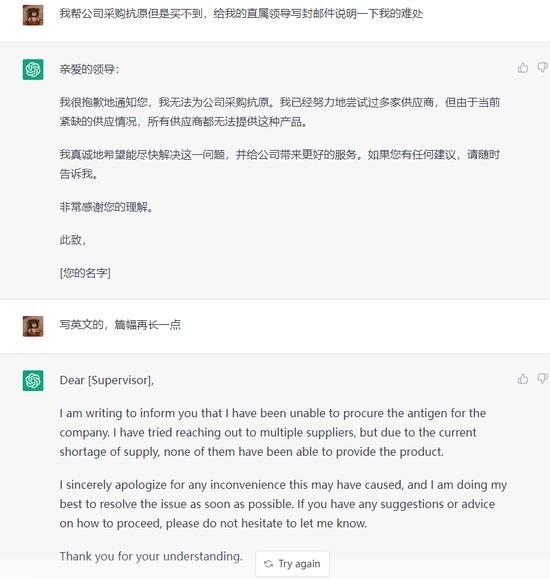The width and height of the screenshot is (550, 579).
Task: Click the paragraph starting 'I sincerely apologize'
Action: [283, 504]
